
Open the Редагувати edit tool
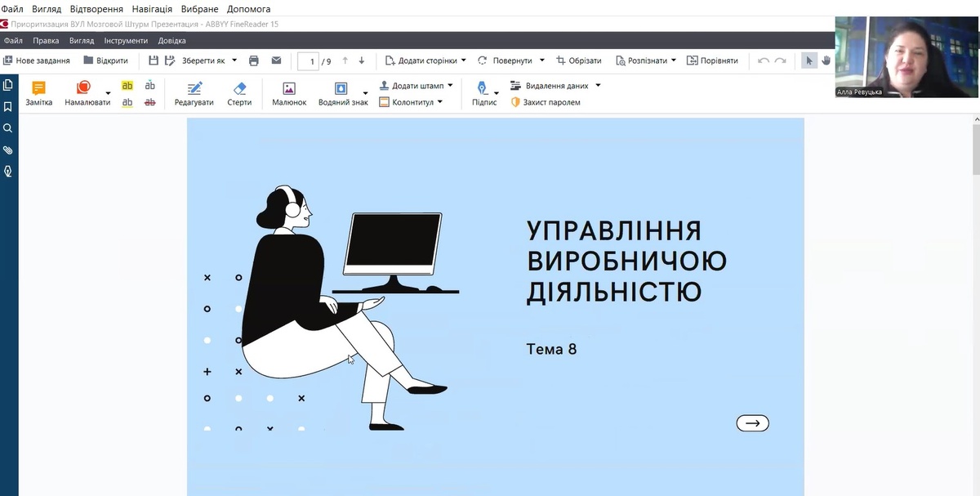coord(194,93)
